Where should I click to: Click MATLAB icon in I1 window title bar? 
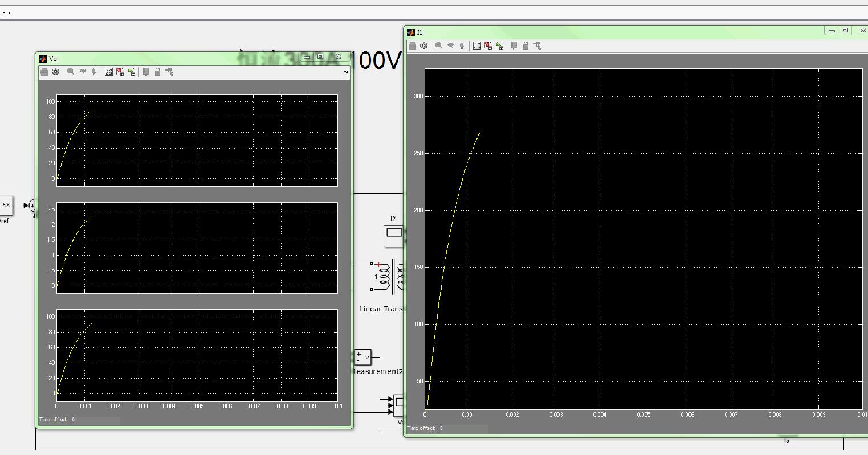411,32
